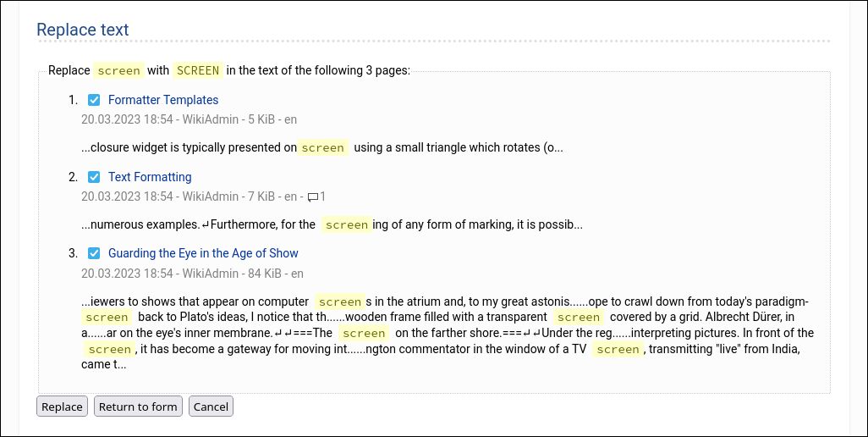Click highlighted screen match before 'ing of any form'
This screenshot has height=437, width=868.
pyautogui.click(x=347, y=224)
